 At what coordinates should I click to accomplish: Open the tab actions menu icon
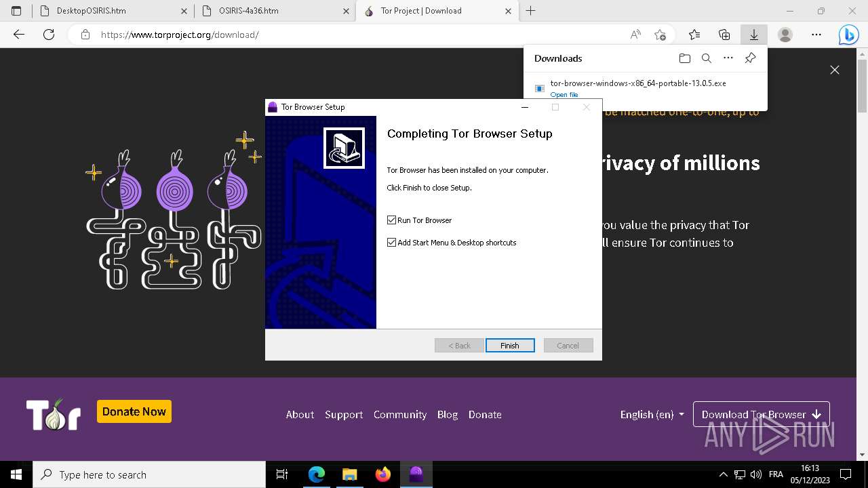click(x=16, y=11)
